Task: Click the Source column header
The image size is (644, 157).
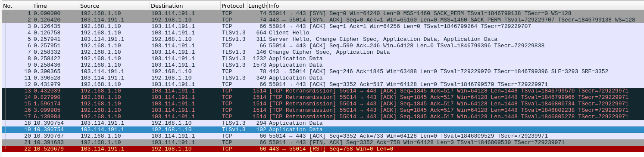Action: point(114,6)
